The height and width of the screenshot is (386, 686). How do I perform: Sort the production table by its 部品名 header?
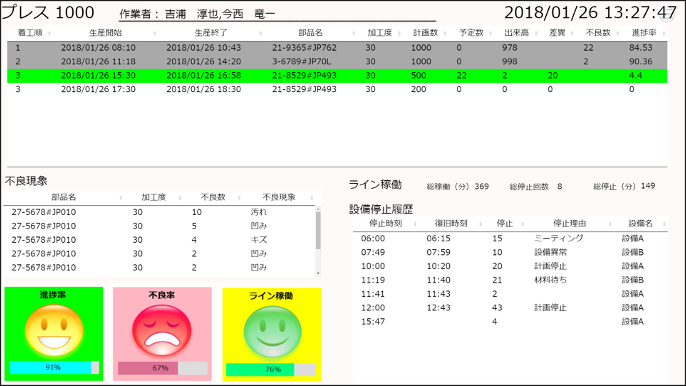click(310, 33)
